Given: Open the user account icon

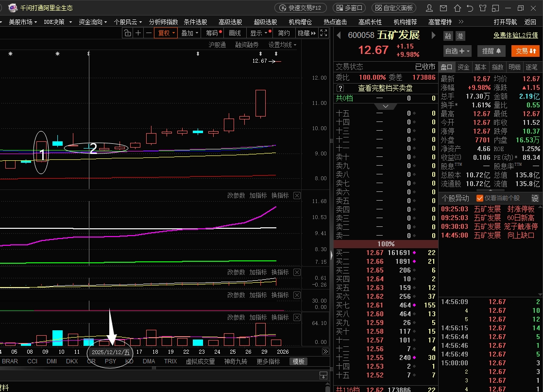Looking at the screenshot, I should pos(429,8).
